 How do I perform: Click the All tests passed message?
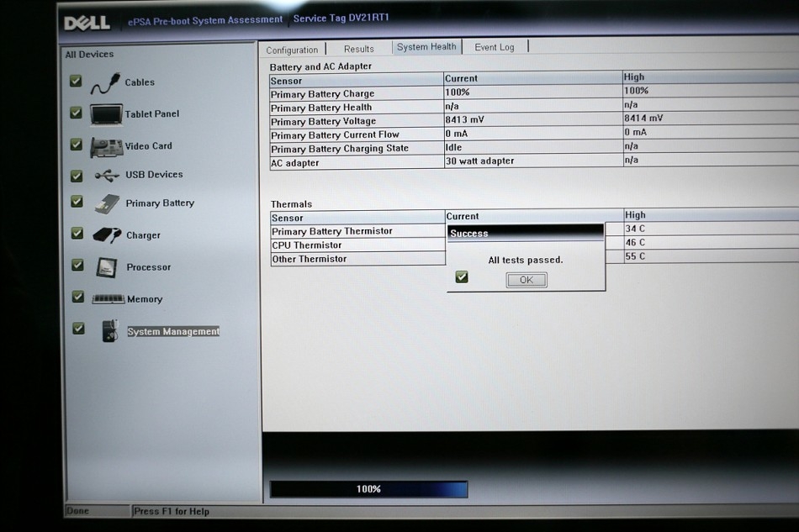tap(526, 261)
